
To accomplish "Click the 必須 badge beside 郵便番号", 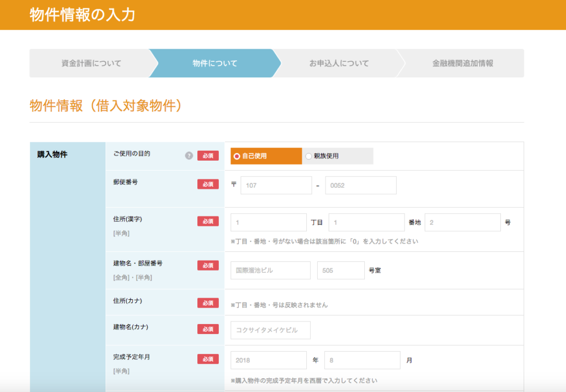I will pos(208,184).
